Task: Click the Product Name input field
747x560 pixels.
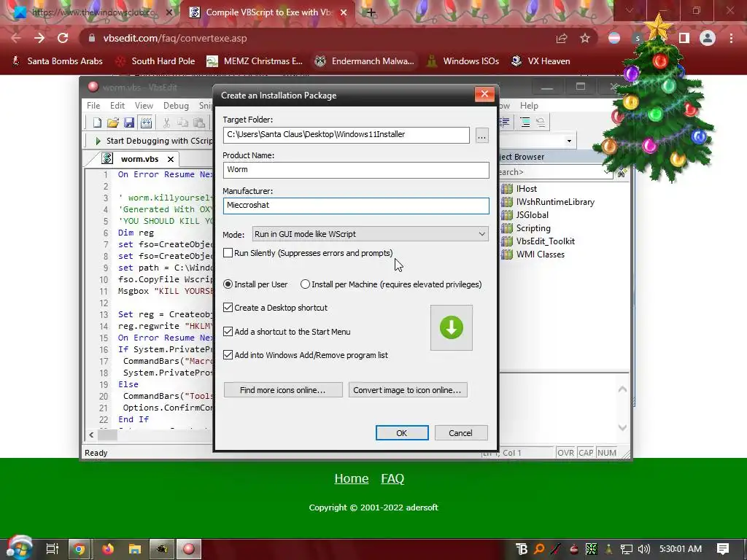Action: coord(356,170)
